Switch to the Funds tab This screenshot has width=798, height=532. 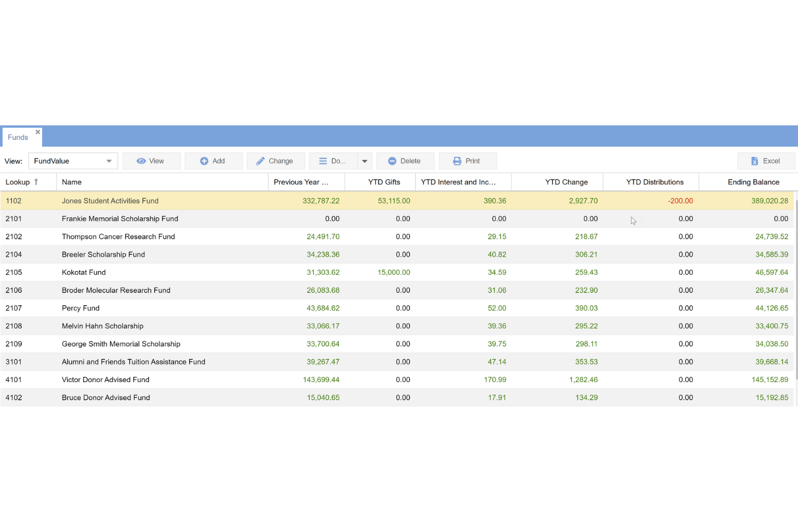17,137
